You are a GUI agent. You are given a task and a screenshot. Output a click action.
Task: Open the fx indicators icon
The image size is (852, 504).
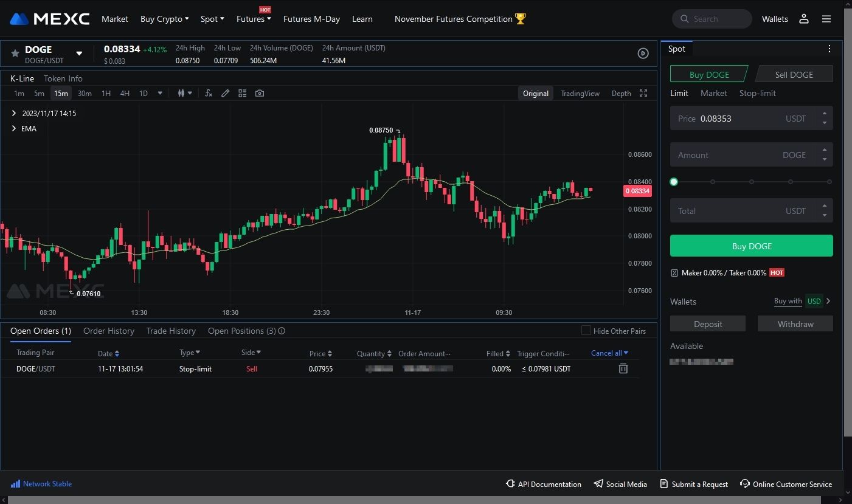(209, 93)
